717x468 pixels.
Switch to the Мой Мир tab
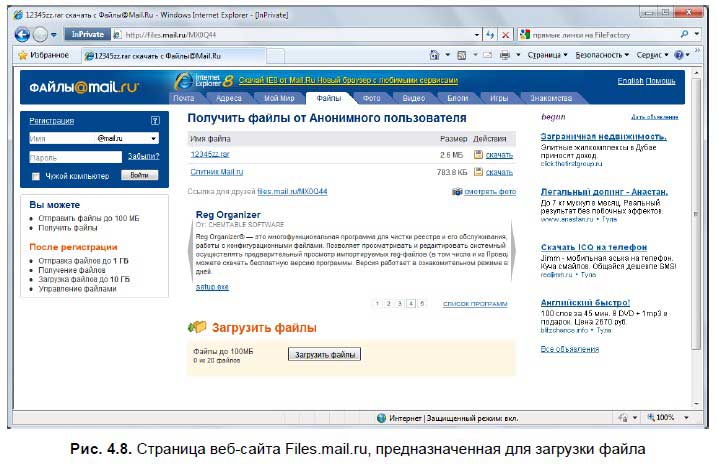click(279, 98)
